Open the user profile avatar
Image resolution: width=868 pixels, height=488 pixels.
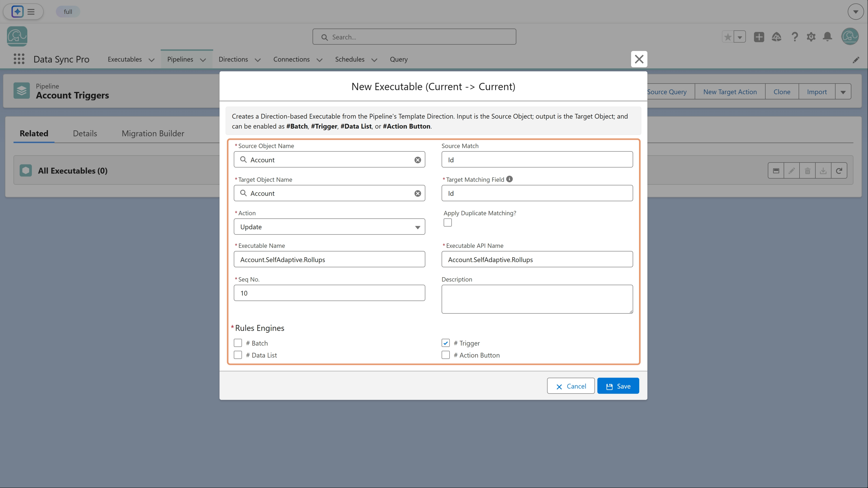pos(850,36)
